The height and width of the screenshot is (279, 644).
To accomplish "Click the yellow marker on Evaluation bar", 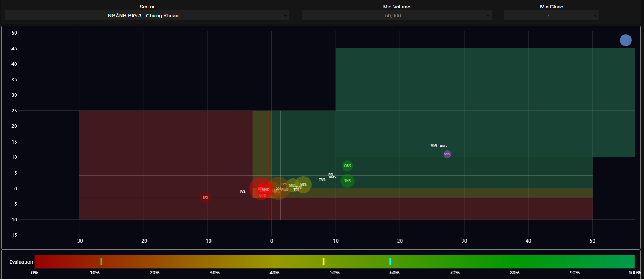I will coord(324,262).
